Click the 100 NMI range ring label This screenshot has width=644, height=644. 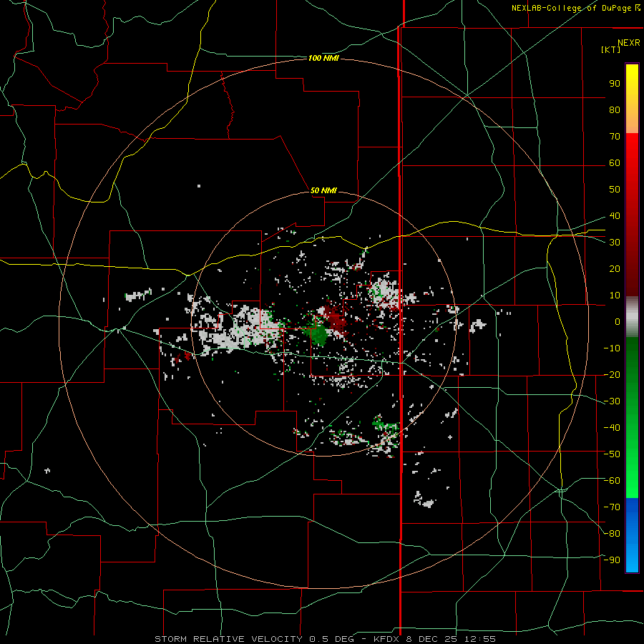click(323, 59)
